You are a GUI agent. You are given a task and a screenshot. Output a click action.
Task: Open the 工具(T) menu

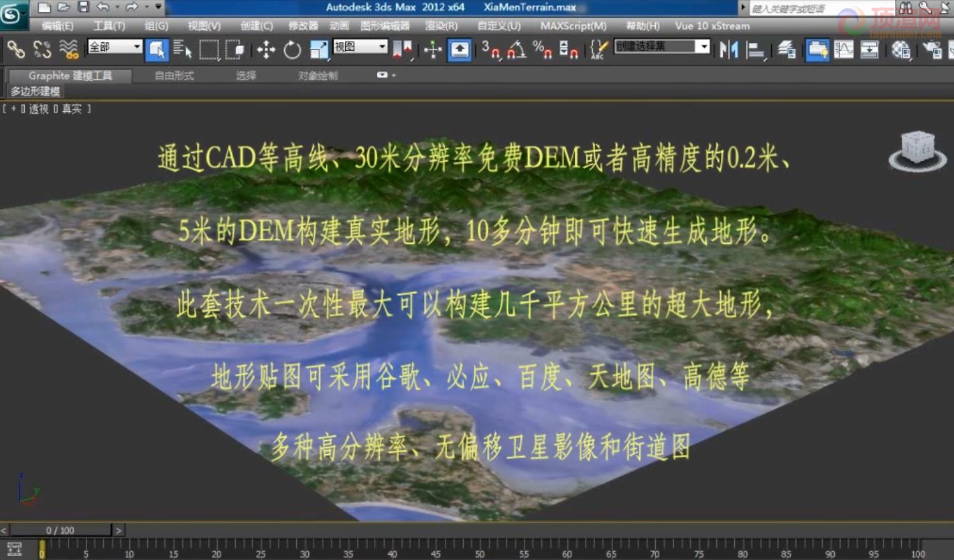109,26
